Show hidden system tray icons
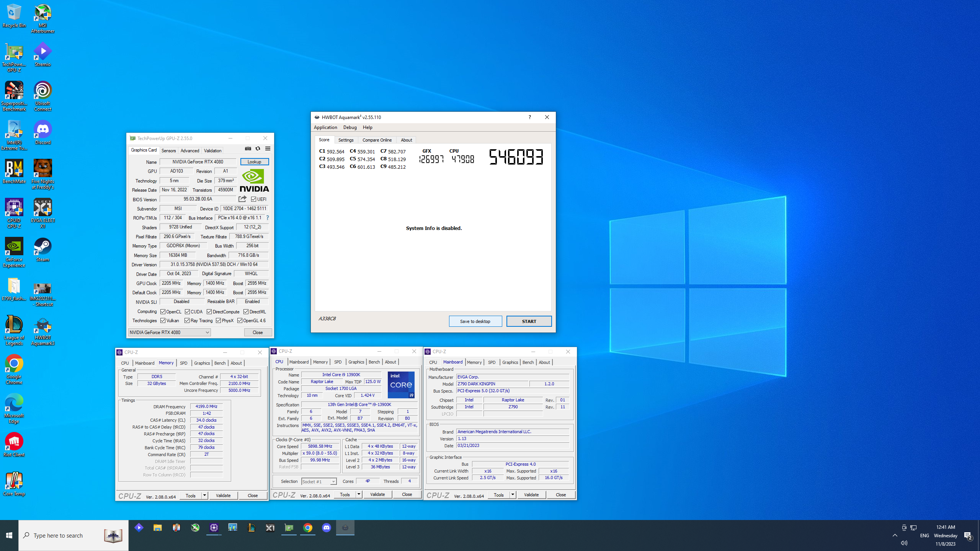This screenshot has width=980, height=551. point(895,535)
